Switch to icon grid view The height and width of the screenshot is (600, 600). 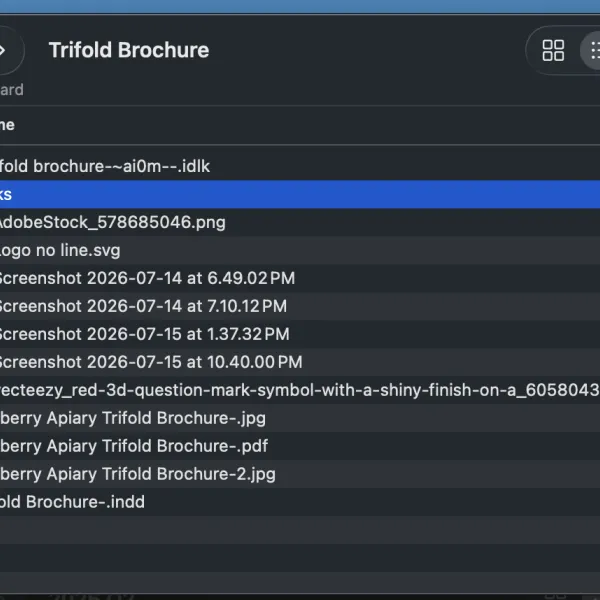coord(553,50)
